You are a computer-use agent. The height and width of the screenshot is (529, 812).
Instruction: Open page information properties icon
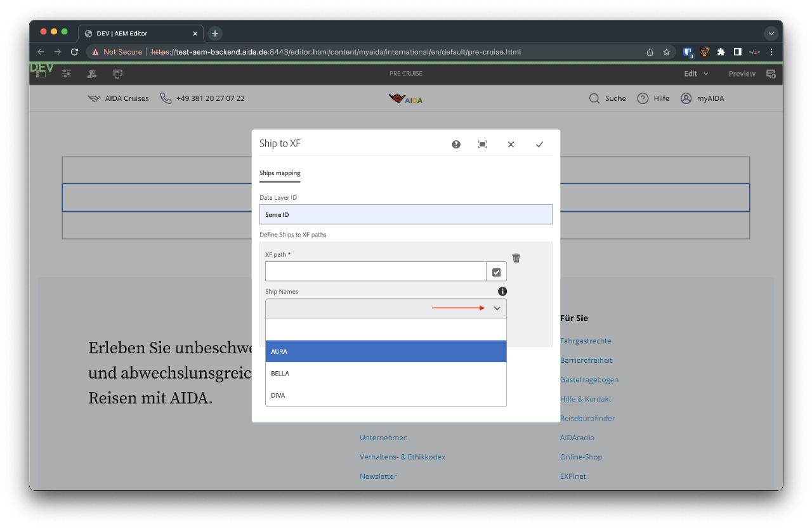click(x=66, y=74)
